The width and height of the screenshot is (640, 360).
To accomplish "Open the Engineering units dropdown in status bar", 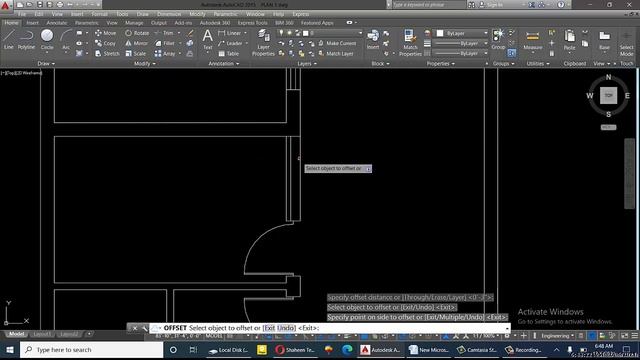I will click(x=558, y=336).
